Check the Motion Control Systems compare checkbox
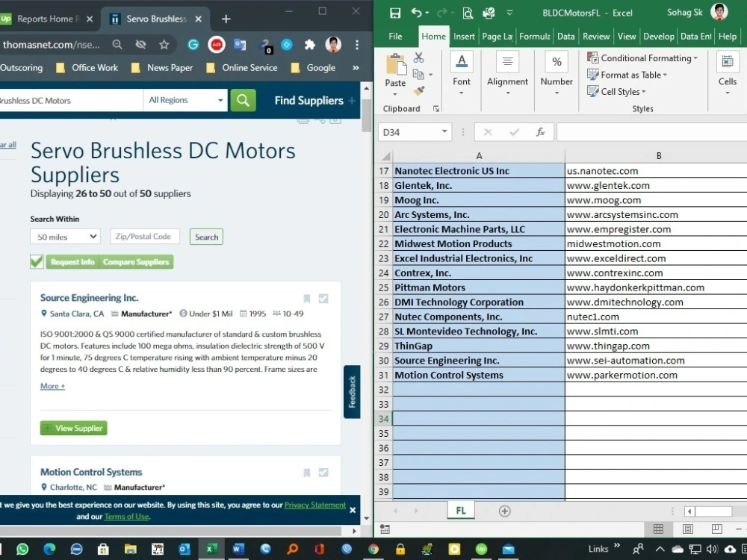This screenshot has width=747, height=560. [323, 473]
